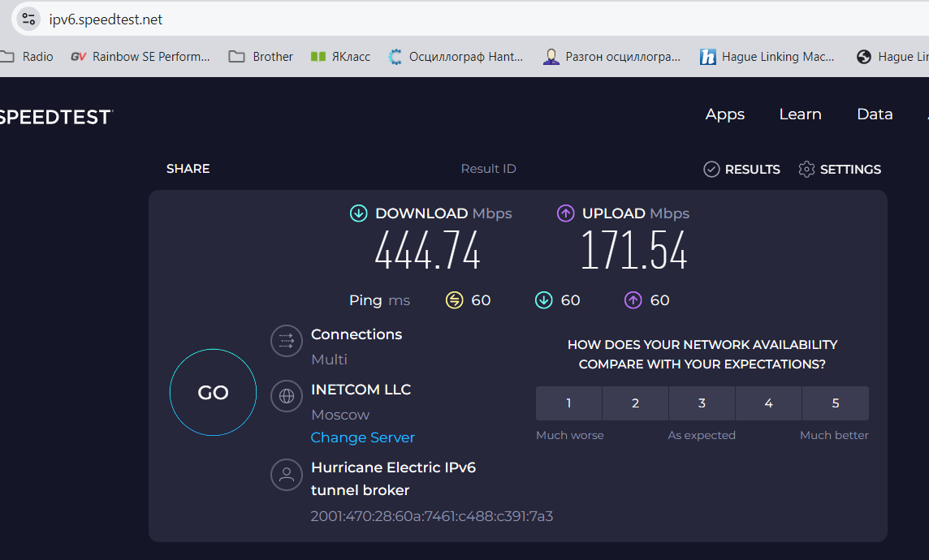
Task: Click the UPLOAD arrow icon
Action: pos(566,213)
